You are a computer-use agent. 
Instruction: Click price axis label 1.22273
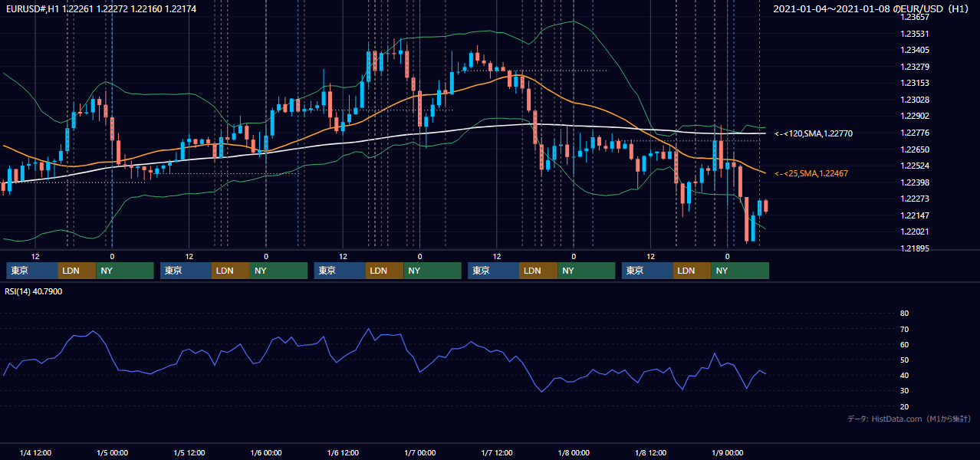pyautogui.click(x=915, y=199)
